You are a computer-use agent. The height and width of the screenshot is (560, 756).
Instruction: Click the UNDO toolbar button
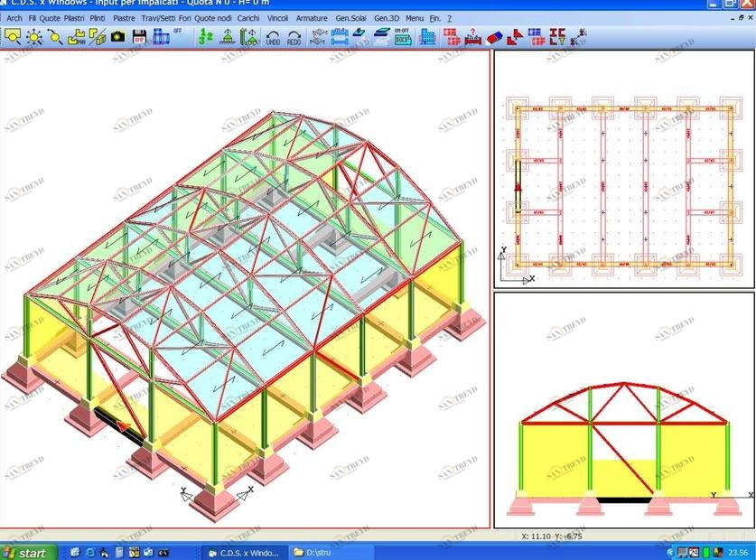[x=273, y=38]
